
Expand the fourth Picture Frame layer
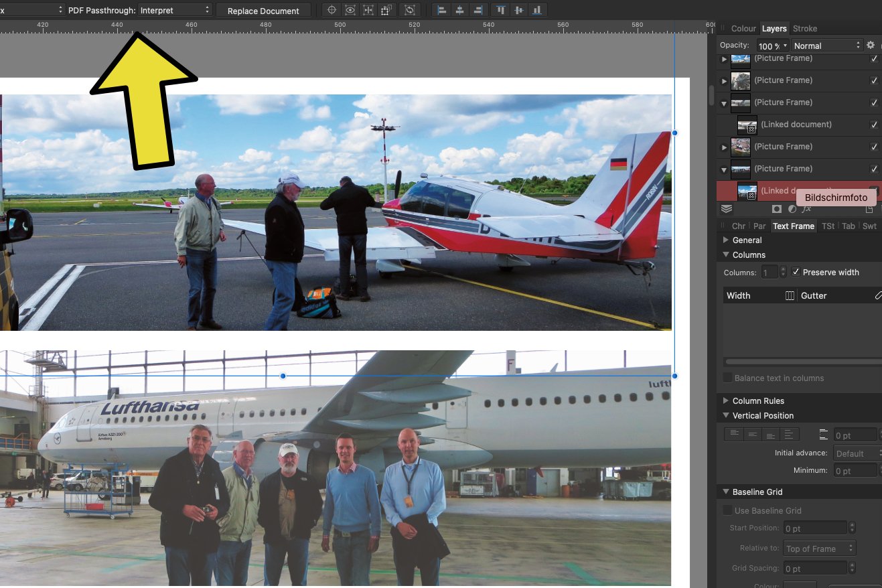click(724, 147)
